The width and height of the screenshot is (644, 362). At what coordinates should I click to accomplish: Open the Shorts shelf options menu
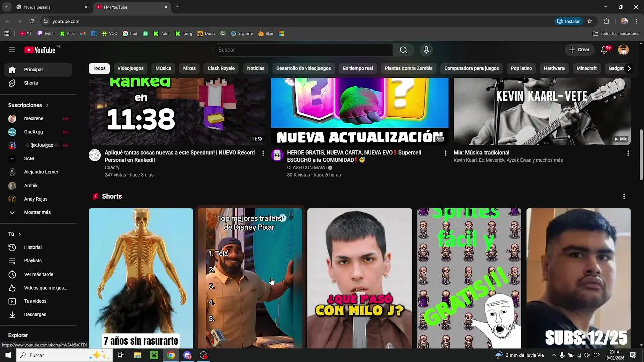click(624, 196)
